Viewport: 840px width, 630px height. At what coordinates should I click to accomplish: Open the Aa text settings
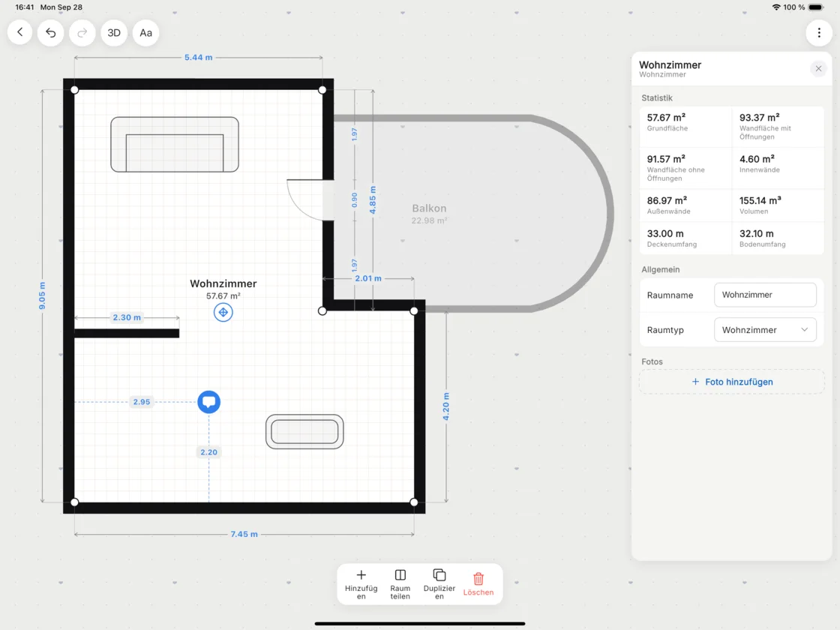[145, 33]
